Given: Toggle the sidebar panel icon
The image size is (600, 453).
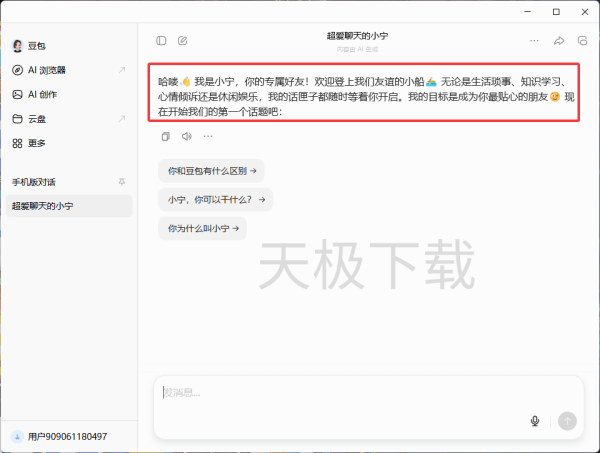Looking at the screenshot, I should tap(162, 41).
